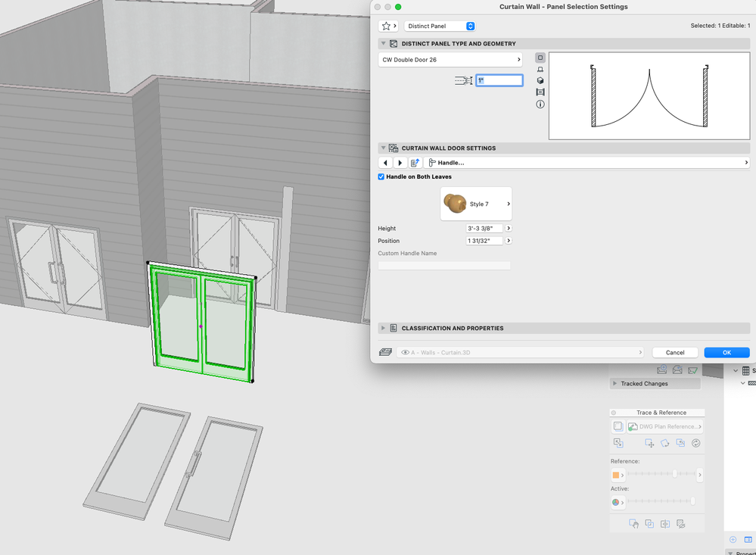The image size is (756, 555).
Task: Open CW Double Door 26 panel type list
Action: click(x=451, y=59)
